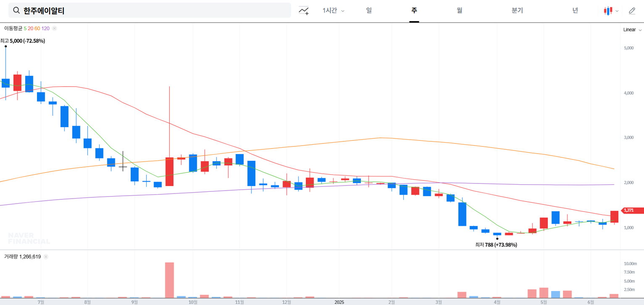Click the 5-period moving average label
The height and width of the screenshot is (305, 644).
point(25,29)
